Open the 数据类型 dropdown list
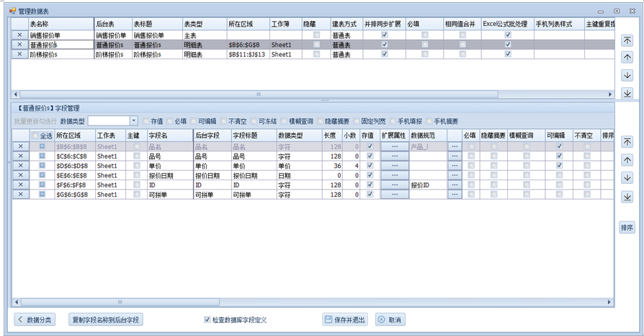The width and height of the screenshot is (644, 336). (133, 120)
